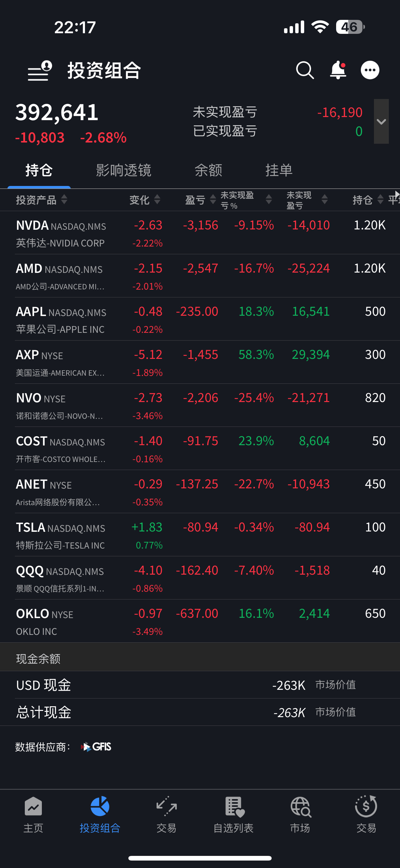Open the arrows 交易 icon in bottom bar
Viewport: 400px width, 868px height.
point(166,814)
